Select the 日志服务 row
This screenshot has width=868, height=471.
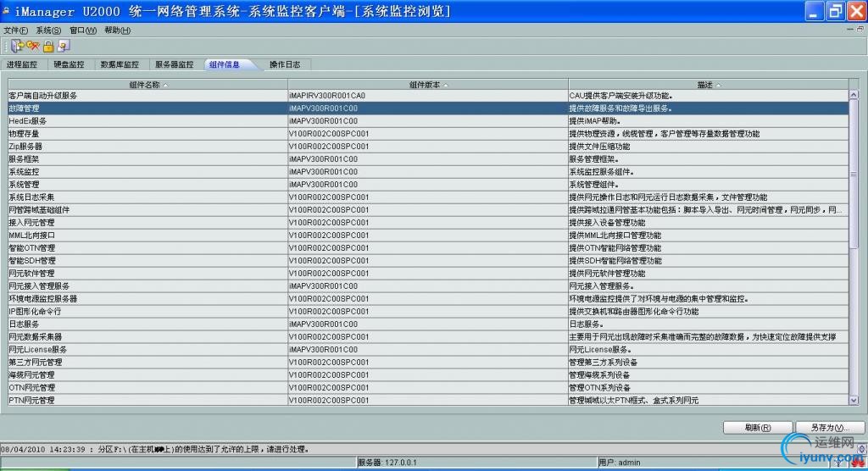click(428, 324)
